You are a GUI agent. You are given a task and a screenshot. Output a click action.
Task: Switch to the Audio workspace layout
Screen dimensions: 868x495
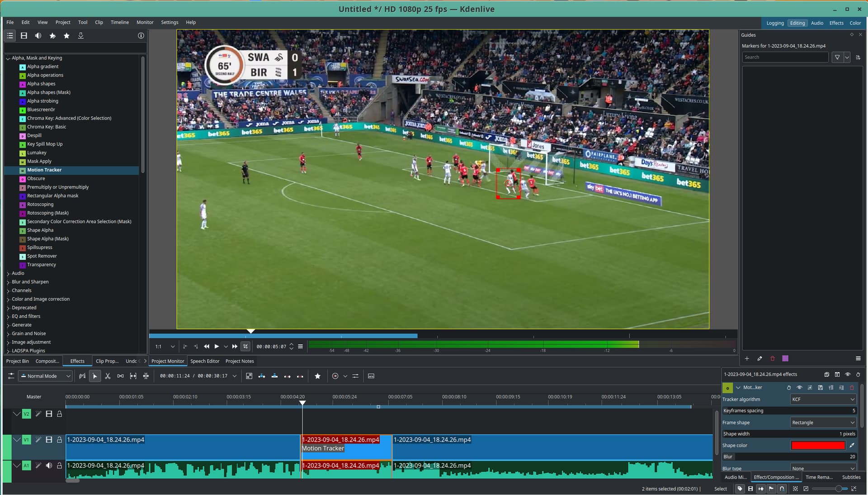coord(817,23)
